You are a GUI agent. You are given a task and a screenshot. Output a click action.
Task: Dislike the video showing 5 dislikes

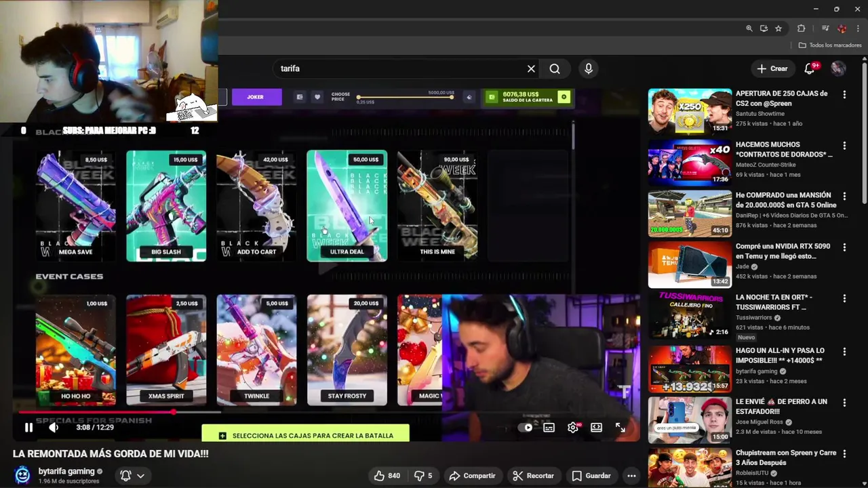423,476
